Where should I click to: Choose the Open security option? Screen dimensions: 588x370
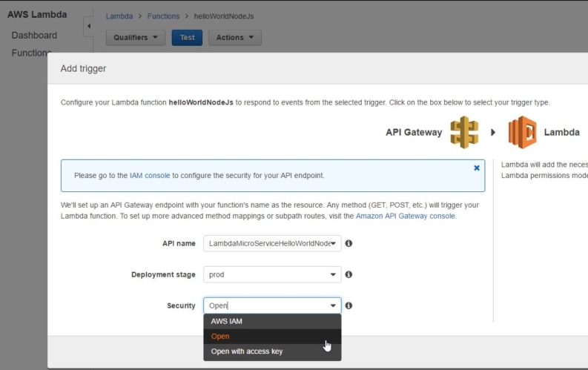[x=272, y=336]
